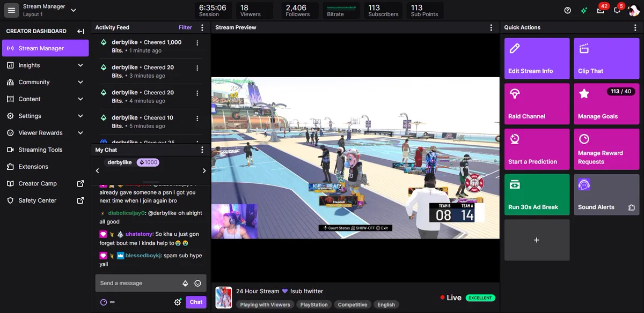Open the help question mark icon

coord(568,10)
